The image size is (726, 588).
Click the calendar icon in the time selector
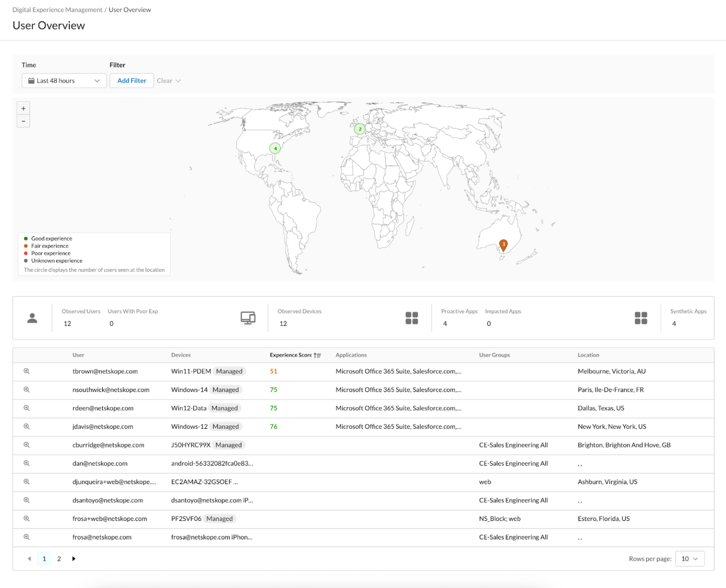[32, 80]
